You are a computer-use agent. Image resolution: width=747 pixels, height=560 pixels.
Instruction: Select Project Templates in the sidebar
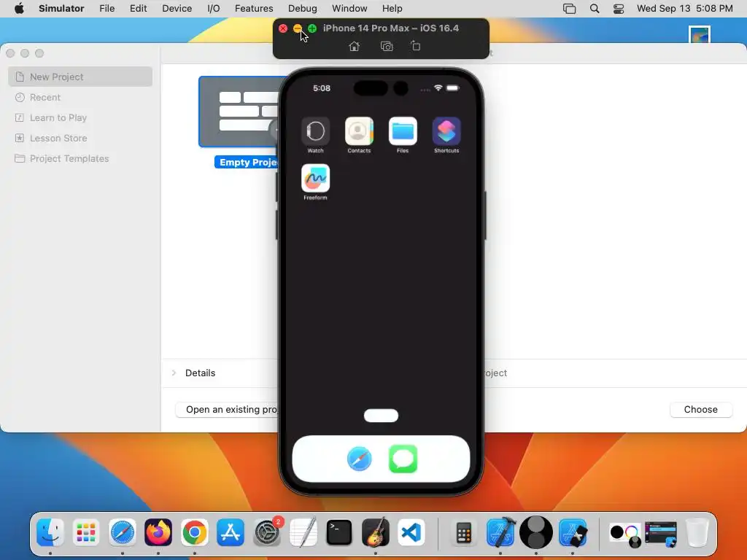click(x=80, y=158)
